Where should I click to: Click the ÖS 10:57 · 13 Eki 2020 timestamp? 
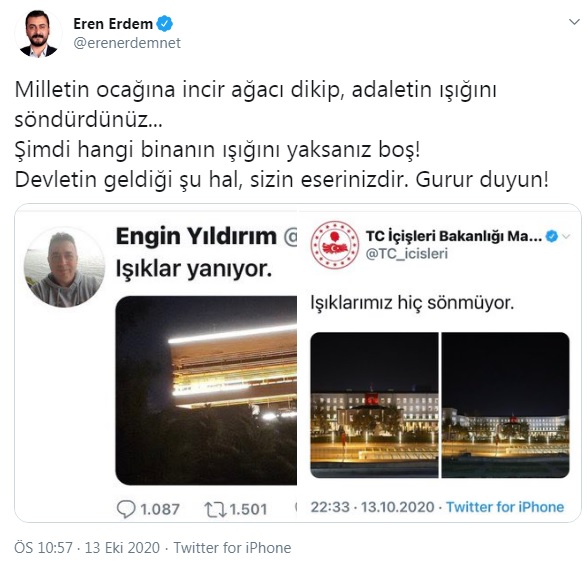click(x=87, y=548)
